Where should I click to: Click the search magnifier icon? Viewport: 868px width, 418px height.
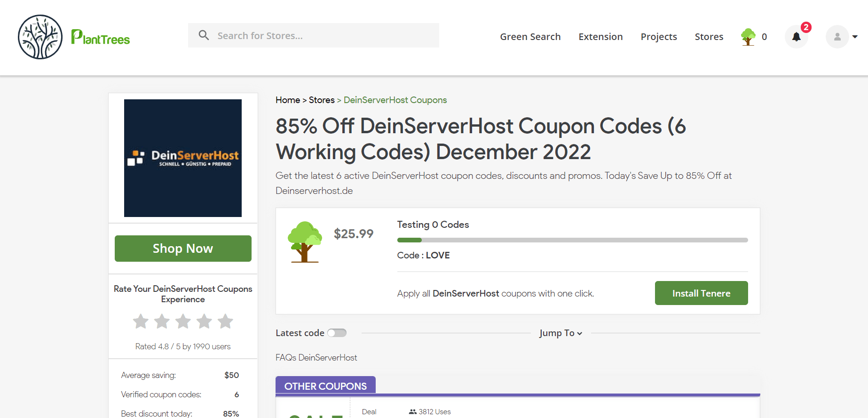(204, 35)
